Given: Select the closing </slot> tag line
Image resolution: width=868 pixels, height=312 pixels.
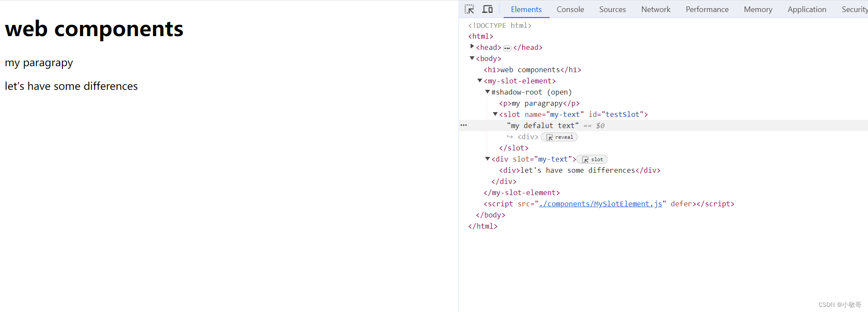Looking at the screenshot, I should [x=514, y=148].
